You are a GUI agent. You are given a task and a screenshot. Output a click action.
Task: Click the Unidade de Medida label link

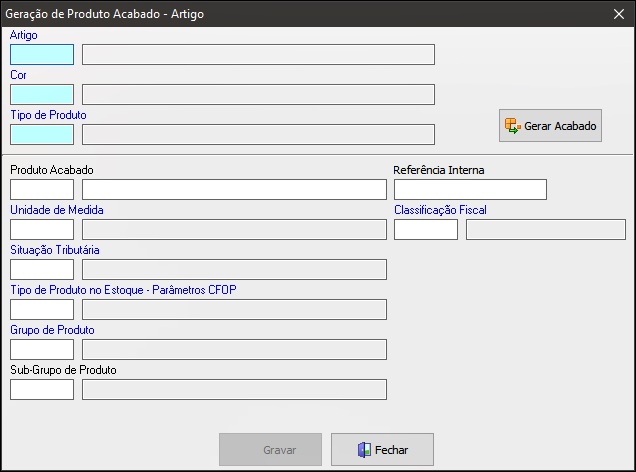(x=57, y=210)
